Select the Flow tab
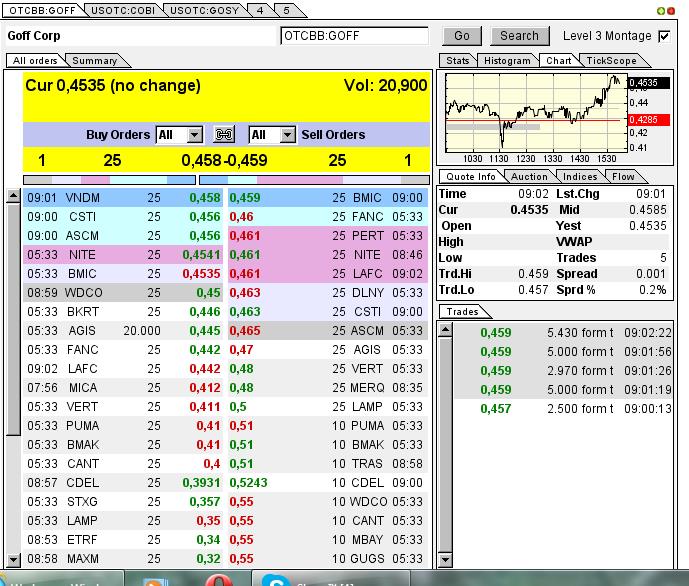This screenshot has height=586, width=689. pyautogui.click(x=623, y=177)
